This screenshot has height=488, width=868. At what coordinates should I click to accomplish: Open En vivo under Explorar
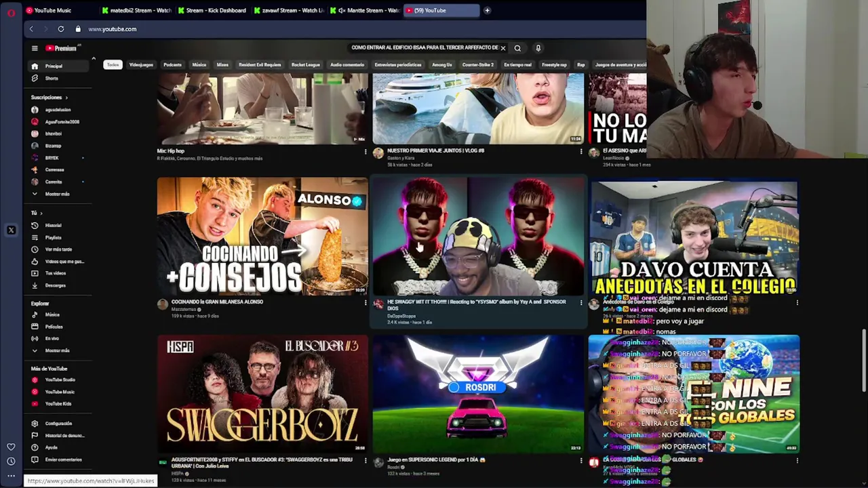(x=60, y=339)
